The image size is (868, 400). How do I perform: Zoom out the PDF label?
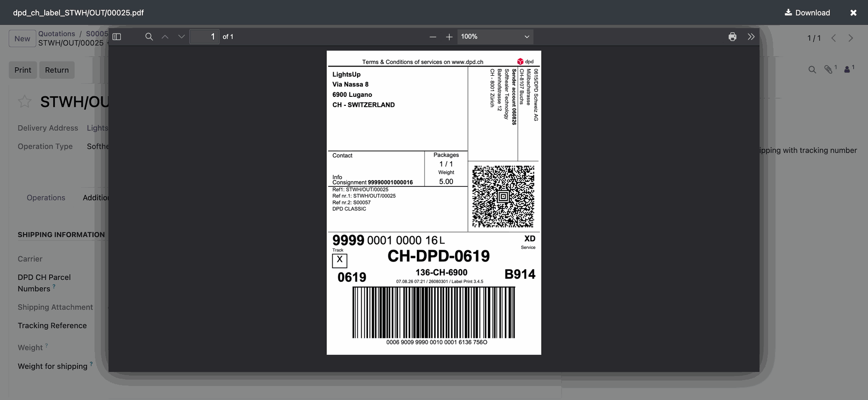[x=433, y=37]
